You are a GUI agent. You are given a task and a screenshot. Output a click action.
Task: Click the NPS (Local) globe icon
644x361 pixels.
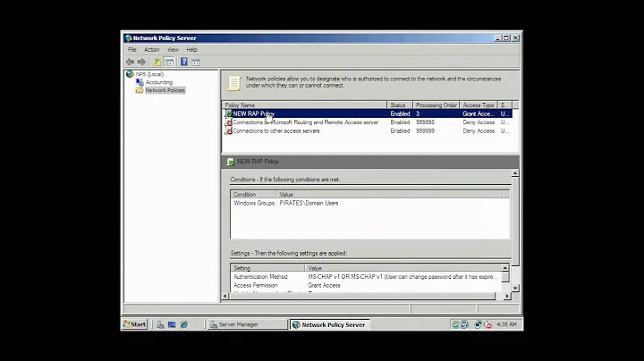[130, 74]
